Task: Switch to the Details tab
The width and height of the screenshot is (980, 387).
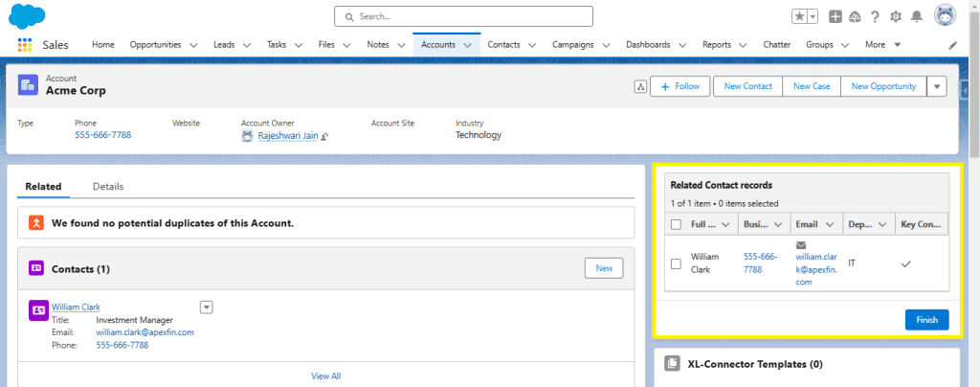Action: coord(108,186)
